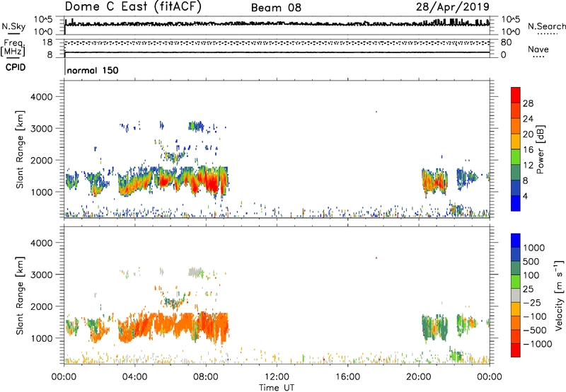Click the '1000' tick on velocity colorbar
This screenshot has width=566, height=392.
coord(533,248)
